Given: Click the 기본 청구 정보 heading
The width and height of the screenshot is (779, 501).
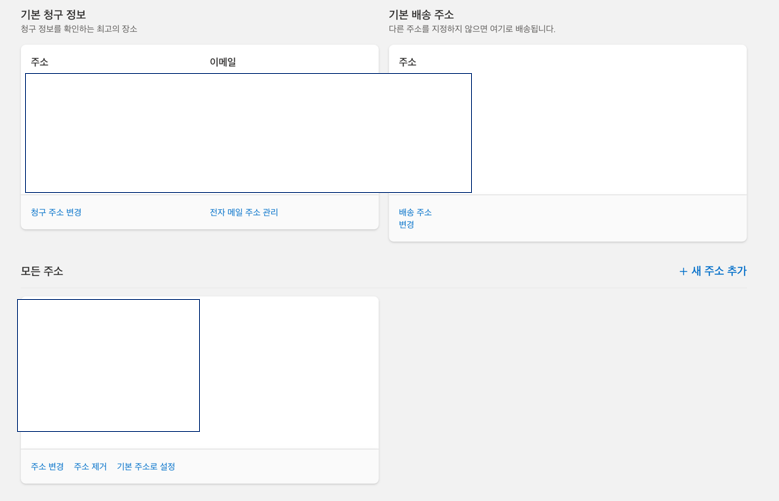Looking at the screenshot, I should 53,15.
